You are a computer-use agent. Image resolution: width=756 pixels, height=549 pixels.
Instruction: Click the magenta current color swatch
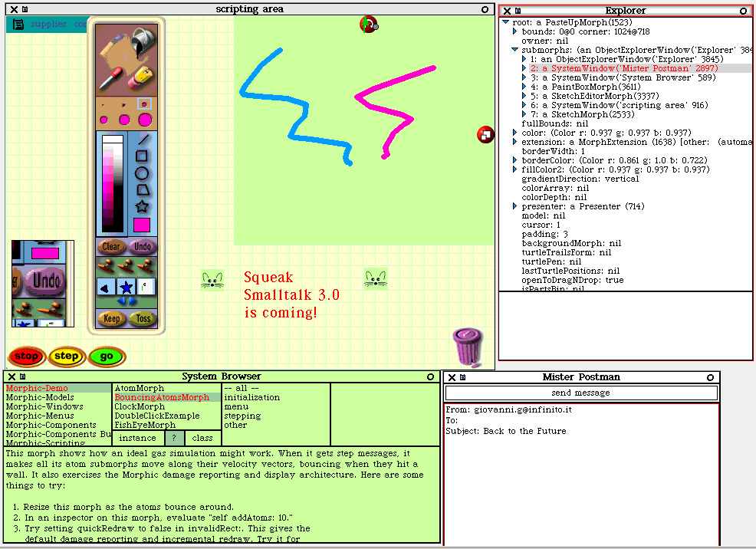click(142, 225)
